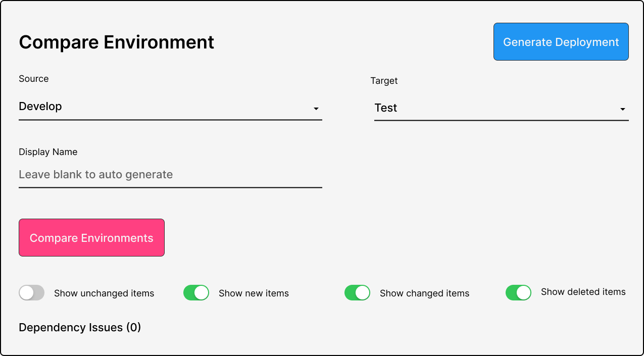
Task: Click the arrow icon on Target dropdown
Action: coord(623,109)
